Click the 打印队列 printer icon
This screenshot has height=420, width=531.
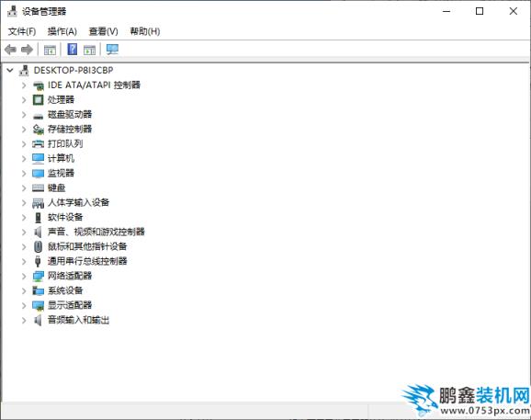(x=38, y=144)
